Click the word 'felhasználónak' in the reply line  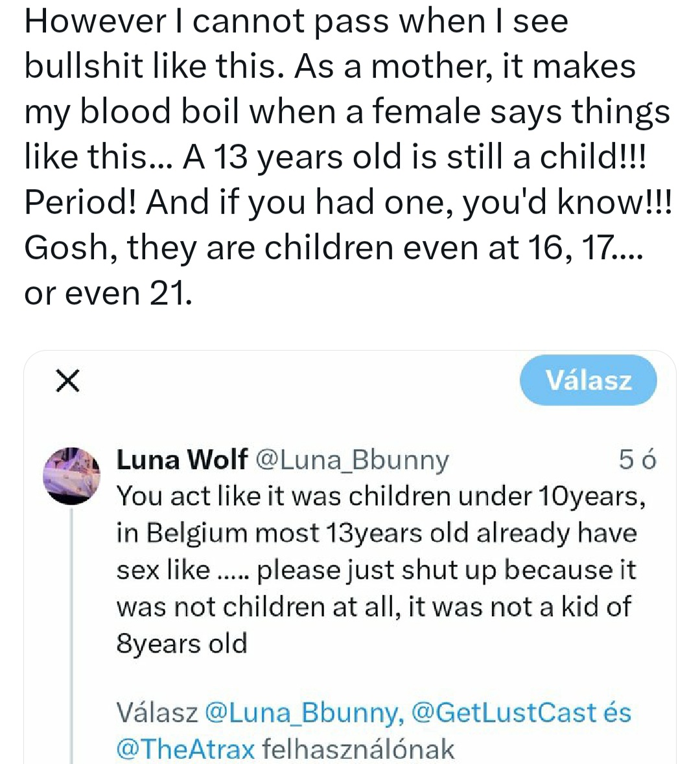pos(358,749)
